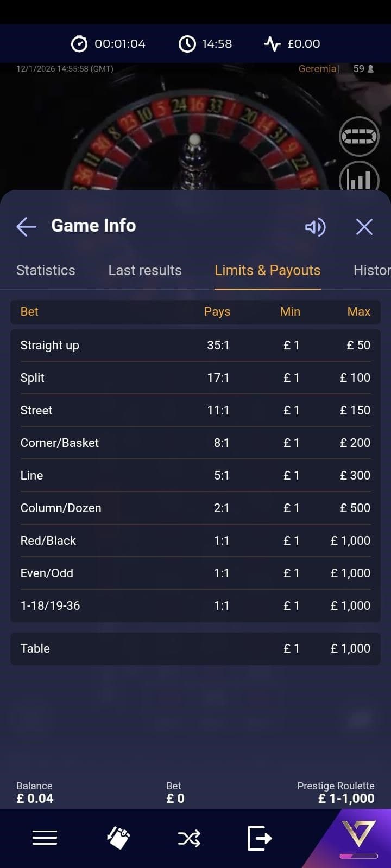
Task: Go back using the left arrow
Action: click(26, 227)
